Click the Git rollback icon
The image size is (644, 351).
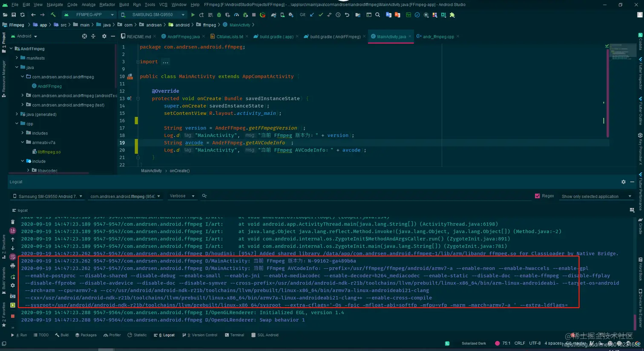click(347, 15)
